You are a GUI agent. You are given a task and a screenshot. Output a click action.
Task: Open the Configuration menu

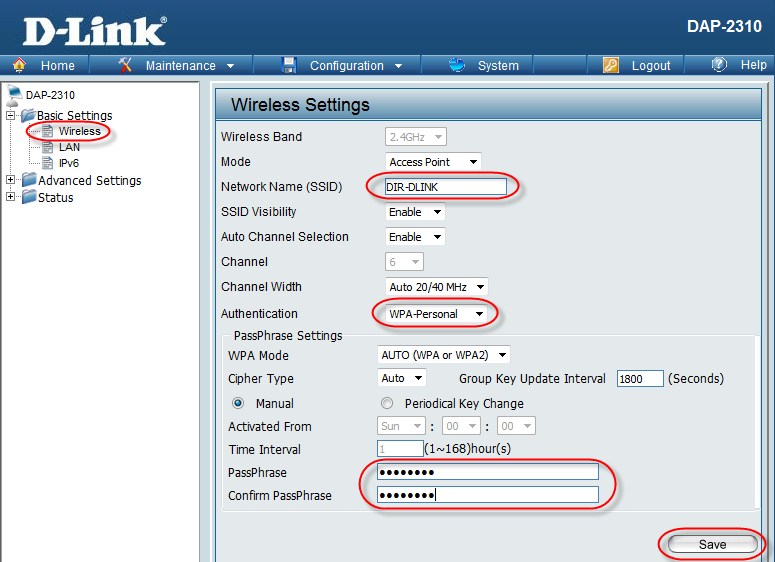[346, 65]
